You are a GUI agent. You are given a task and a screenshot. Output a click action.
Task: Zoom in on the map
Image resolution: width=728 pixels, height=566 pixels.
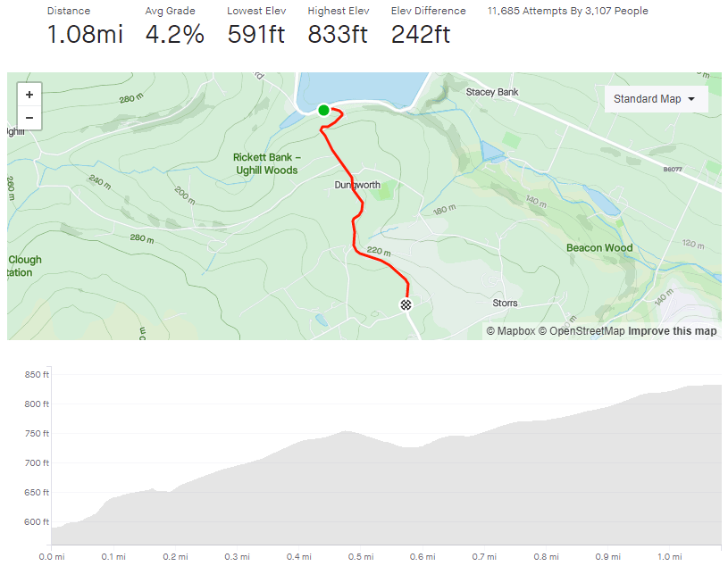point(29,95)
